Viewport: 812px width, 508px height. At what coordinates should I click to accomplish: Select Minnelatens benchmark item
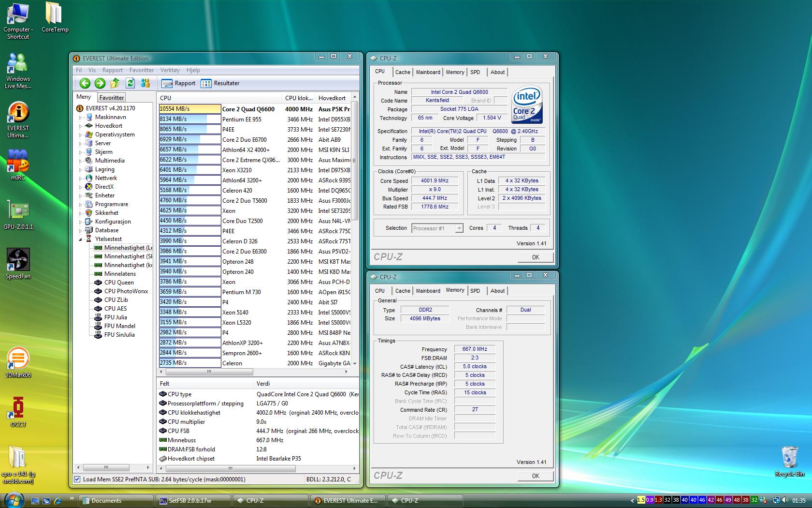pyautogui.click(x=120, y=274)
